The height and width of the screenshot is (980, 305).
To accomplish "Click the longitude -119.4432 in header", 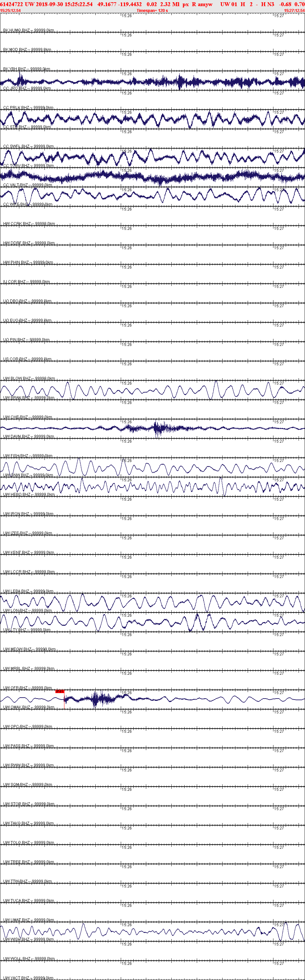I will point(130,4).
